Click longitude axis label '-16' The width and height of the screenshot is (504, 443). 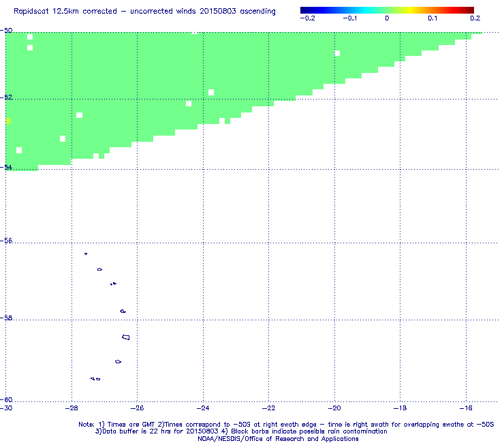[x=466, y=408]
